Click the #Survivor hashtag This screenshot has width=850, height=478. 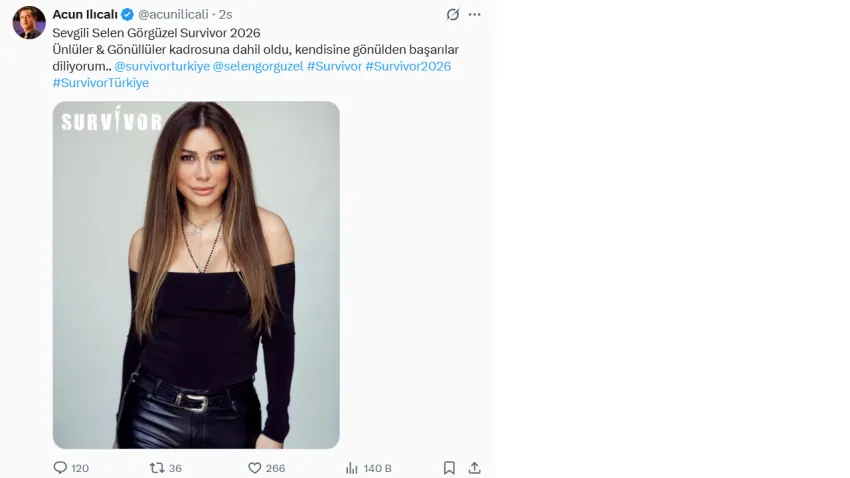(x=334, y=66)
